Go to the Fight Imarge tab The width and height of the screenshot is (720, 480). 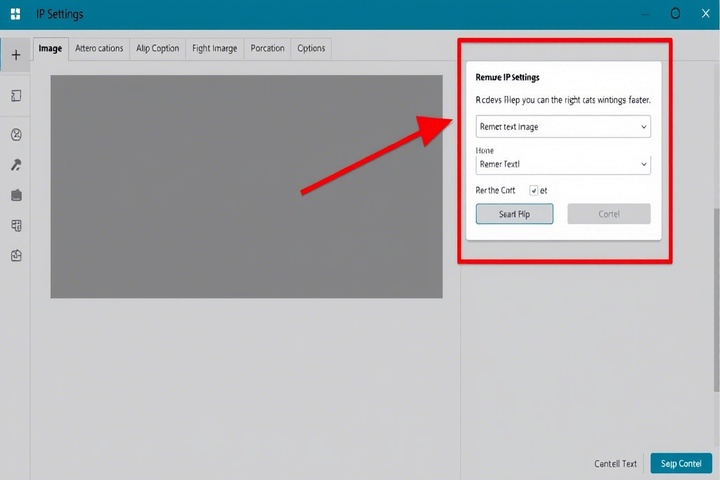214,49
